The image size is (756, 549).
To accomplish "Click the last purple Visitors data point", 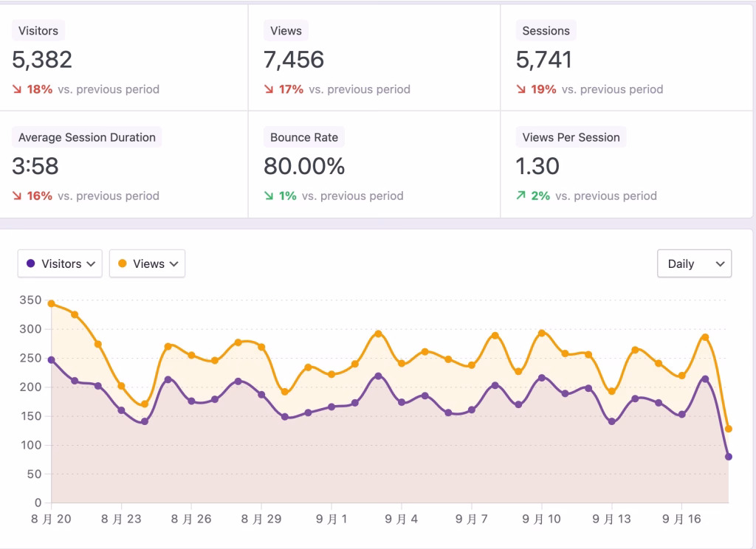I will click(x=729, y=457).
